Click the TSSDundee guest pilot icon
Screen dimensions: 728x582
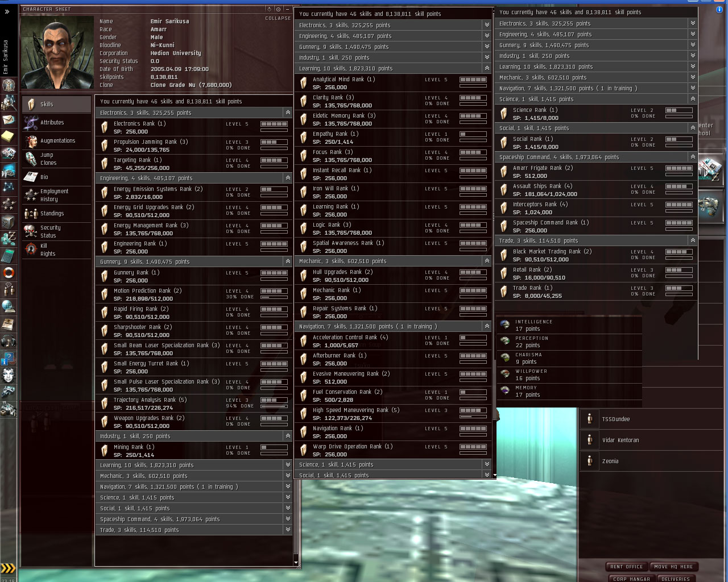click(590, 419)
